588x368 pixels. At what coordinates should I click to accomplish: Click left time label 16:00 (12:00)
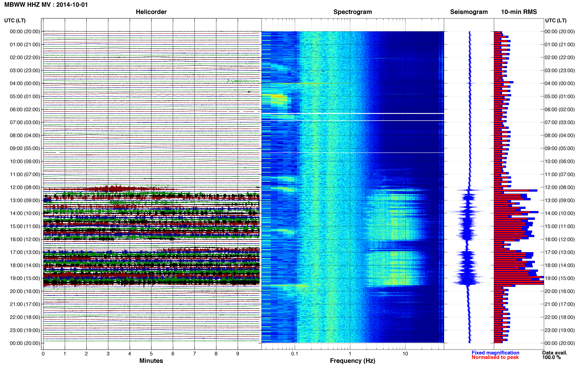click(x=25, y=239)
